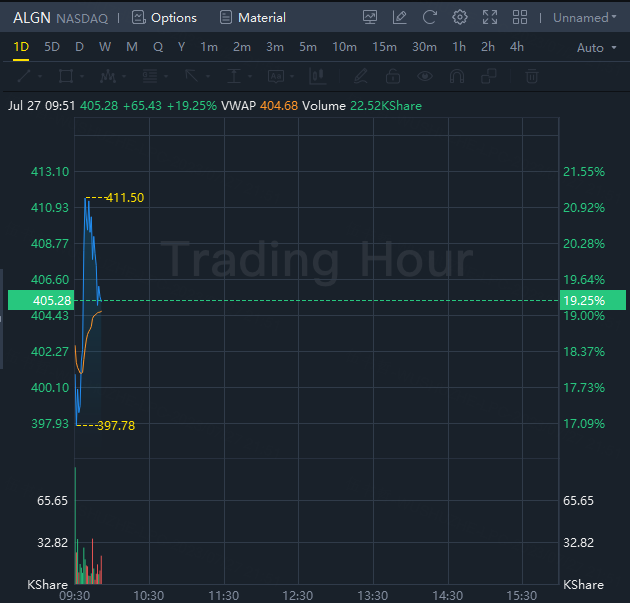
Task: Switch to the monthly M chart
Action: pyautogui.click(x=132, y=47)
